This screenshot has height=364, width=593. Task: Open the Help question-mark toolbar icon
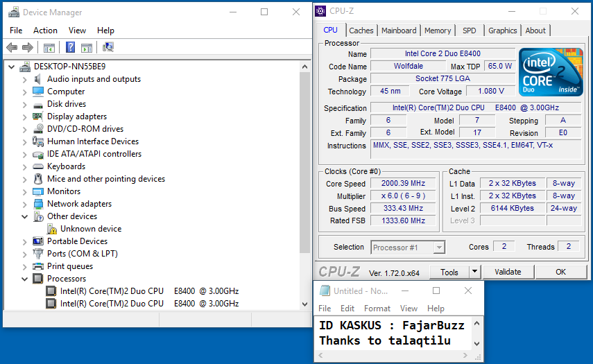click(x=70, y=47)
